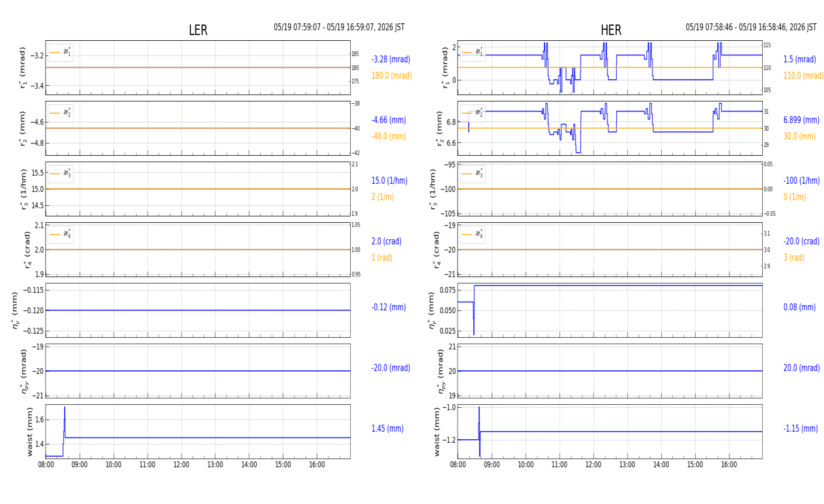Image resolution: width=824 pixels, height=504 pixels.
Task: Select the LER time range ending 16:59:07
Action: click(339, 27)
